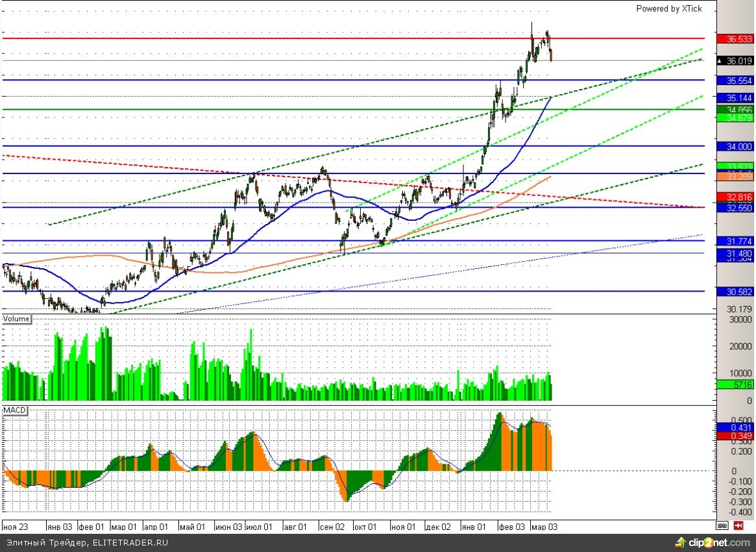Click the red scroll-to-end arrow icon
The image size is (756, 552).
pos(738,526)
